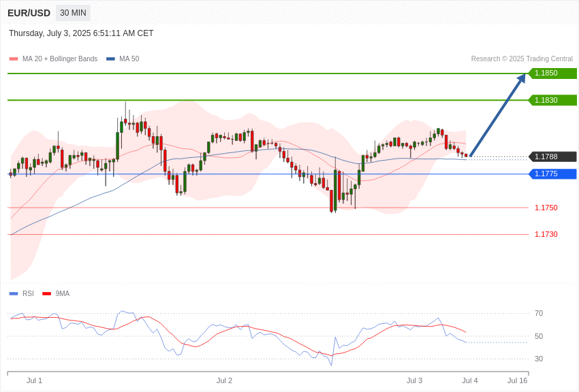Screen dimensions: 579x392
Task: Toggle the 9MA legend entry
Action: [x=56, y=293]
